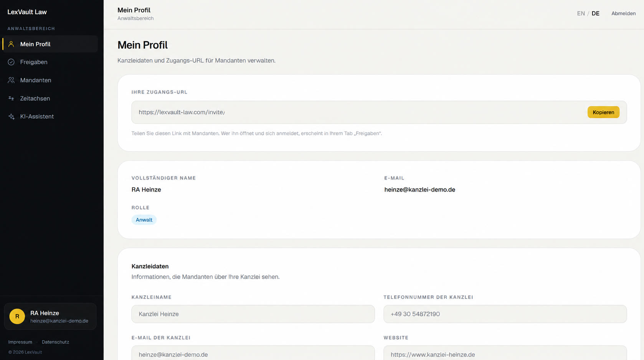Click the yellow R avatar circle
The width and height of the screenshot is (644, 360).
(17, 317)
